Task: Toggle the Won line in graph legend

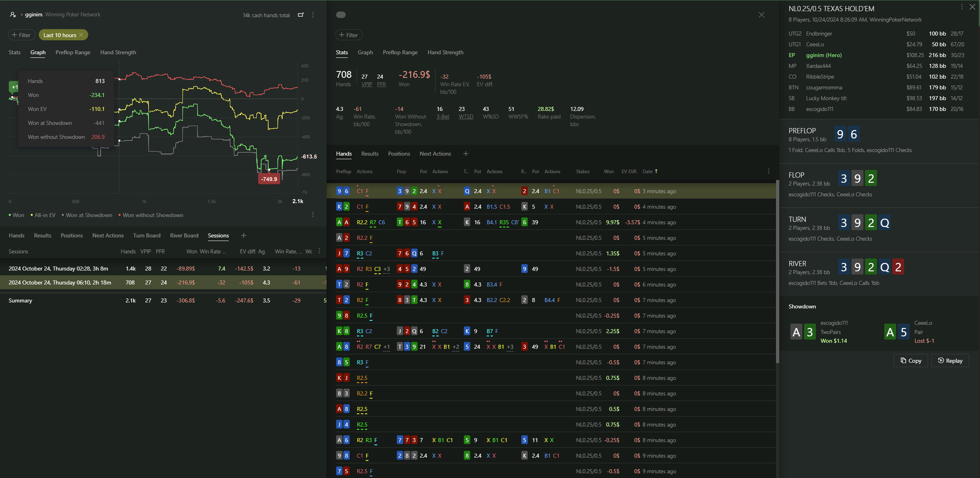Action: (x=16, y=215)
